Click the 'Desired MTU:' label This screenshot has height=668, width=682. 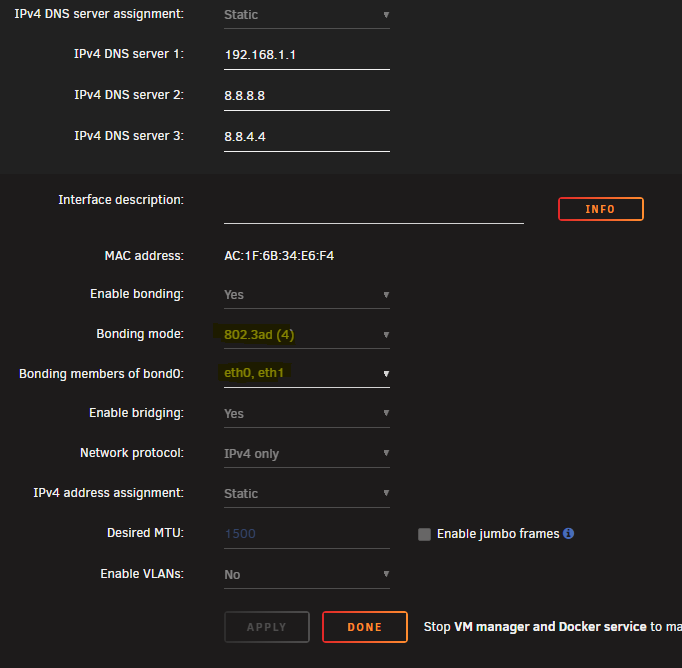tap(145, 533)
